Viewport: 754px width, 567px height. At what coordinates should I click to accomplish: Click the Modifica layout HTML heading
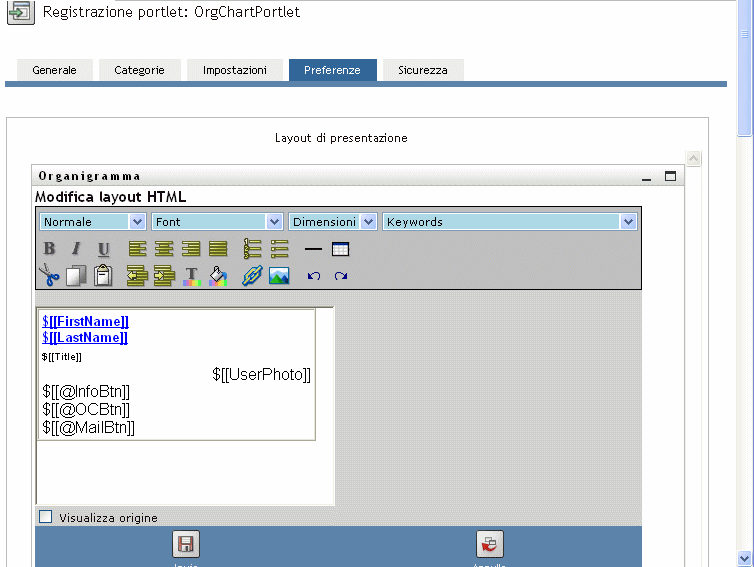click(111, 197)
